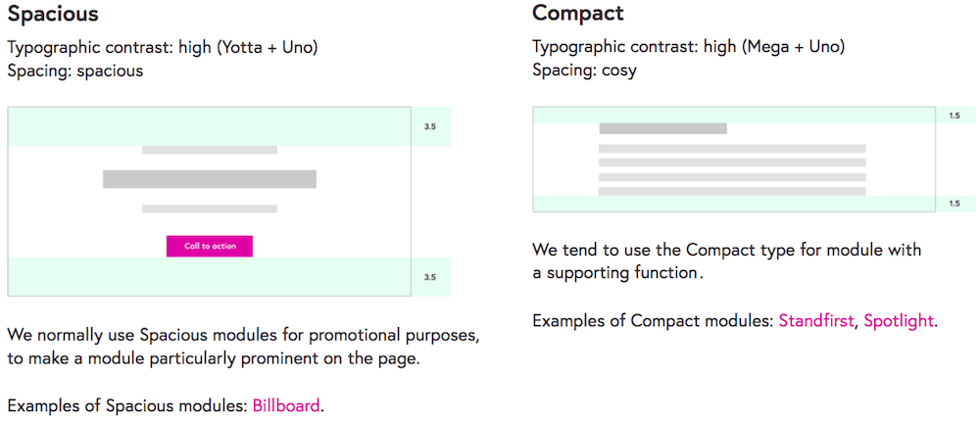980x421 pixels.
Task: Click the Compact heading
Action: coord(578,14)
